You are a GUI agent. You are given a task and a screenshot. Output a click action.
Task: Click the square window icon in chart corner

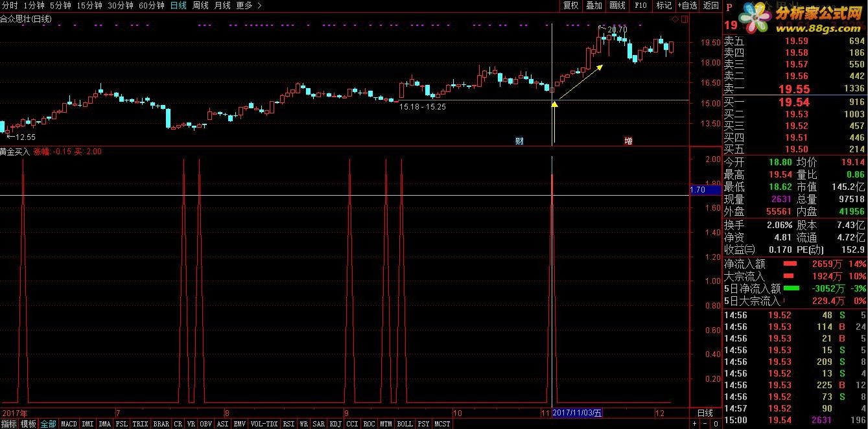683,19
